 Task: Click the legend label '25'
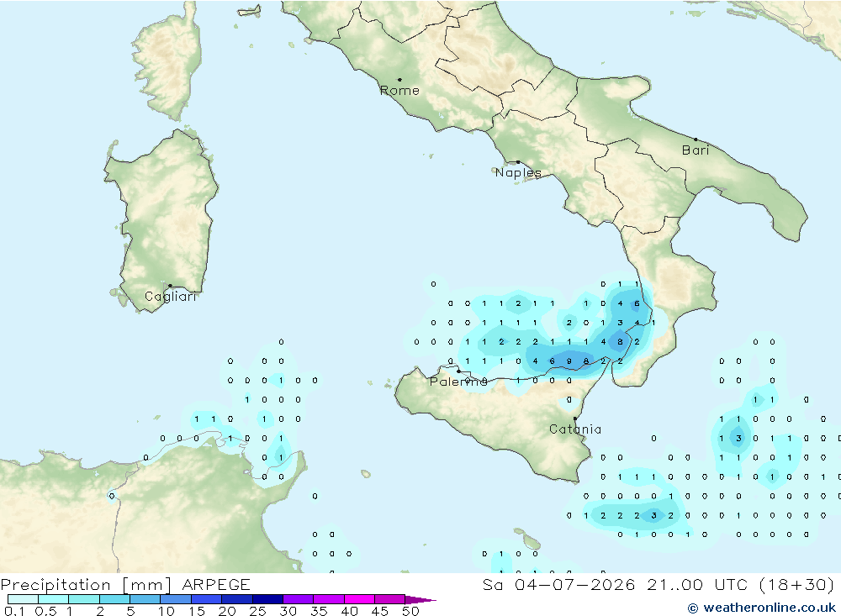tap(258, 611)
